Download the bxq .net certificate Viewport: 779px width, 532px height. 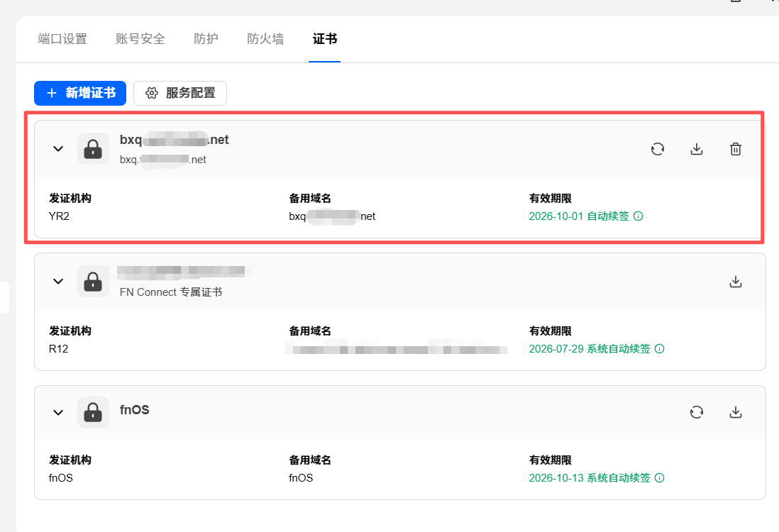(697, 149)
